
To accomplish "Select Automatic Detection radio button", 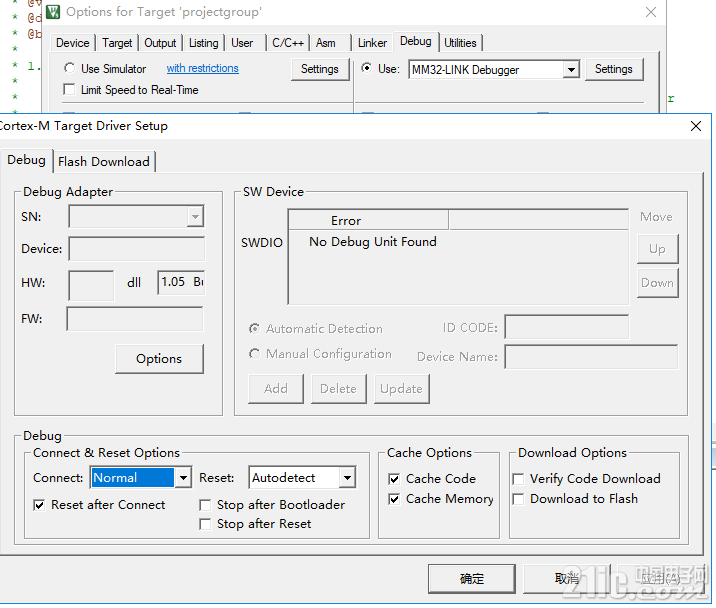I will (254, 328).
